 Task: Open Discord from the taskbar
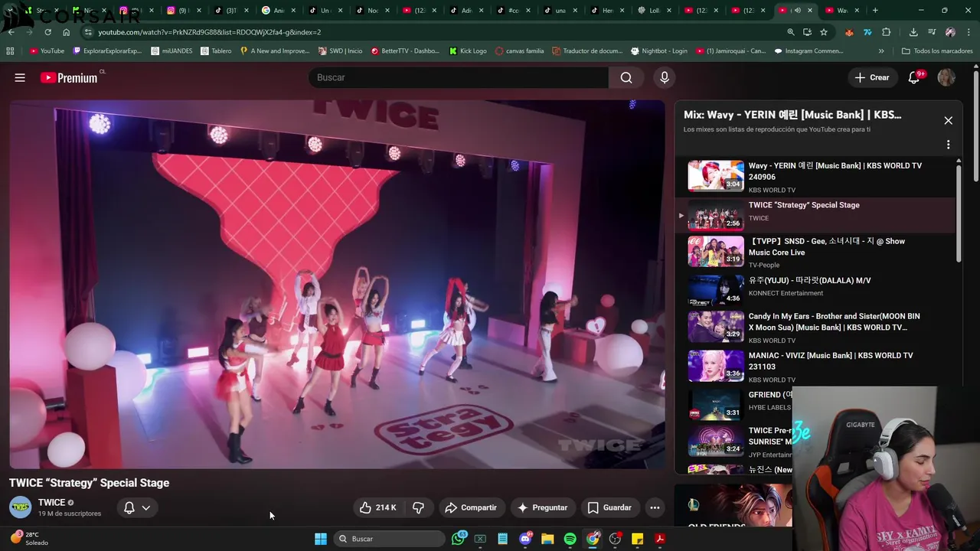pos(525,539)
